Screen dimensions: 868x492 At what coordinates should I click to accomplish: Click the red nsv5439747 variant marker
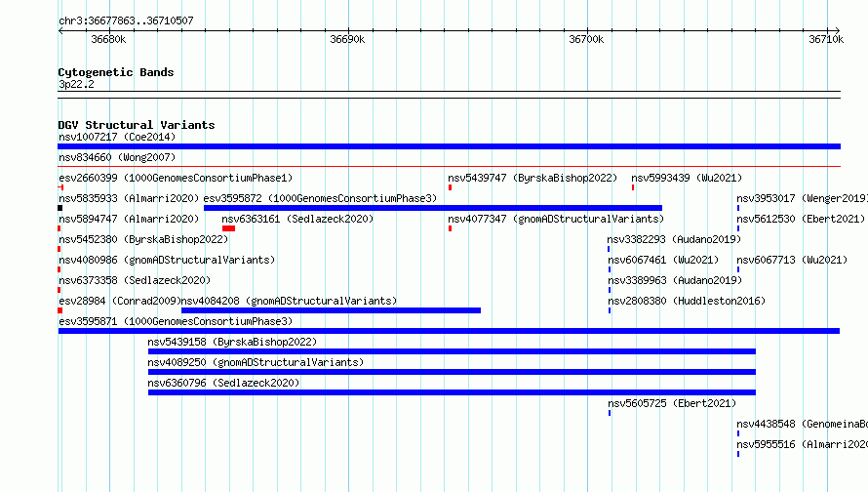coord(450,187)
